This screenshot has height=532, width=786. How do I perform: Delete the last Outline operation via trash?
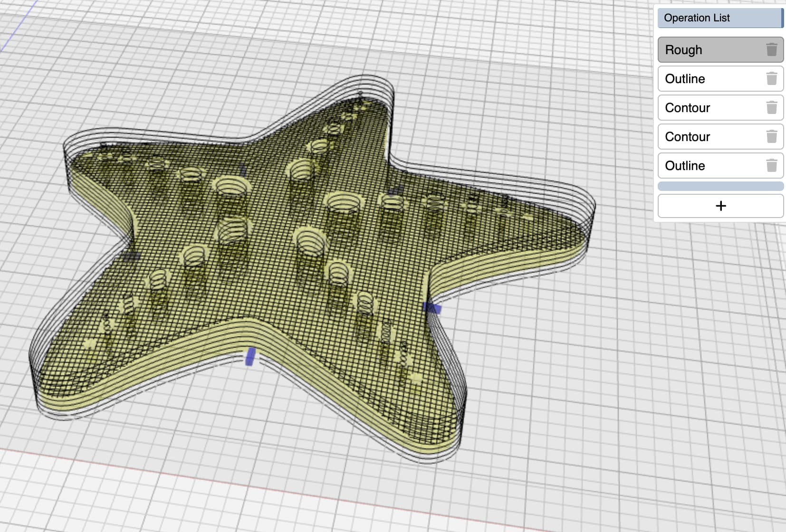tap(771, 165)
